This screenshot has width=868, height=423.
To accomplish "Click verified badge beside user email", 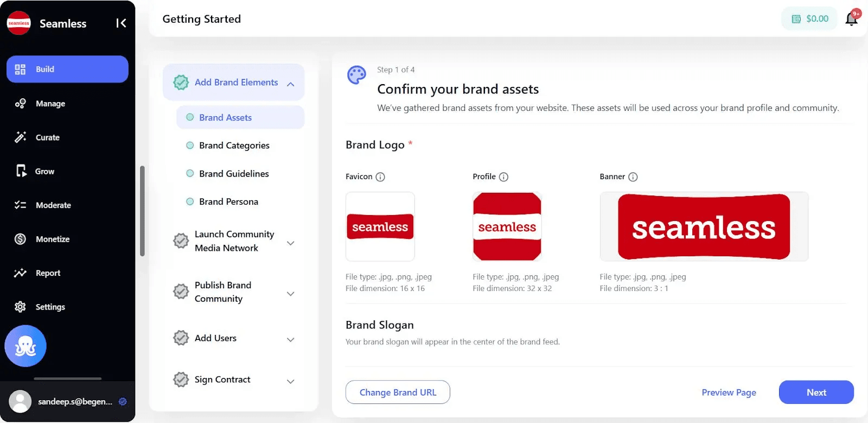I will coord(123,402).
